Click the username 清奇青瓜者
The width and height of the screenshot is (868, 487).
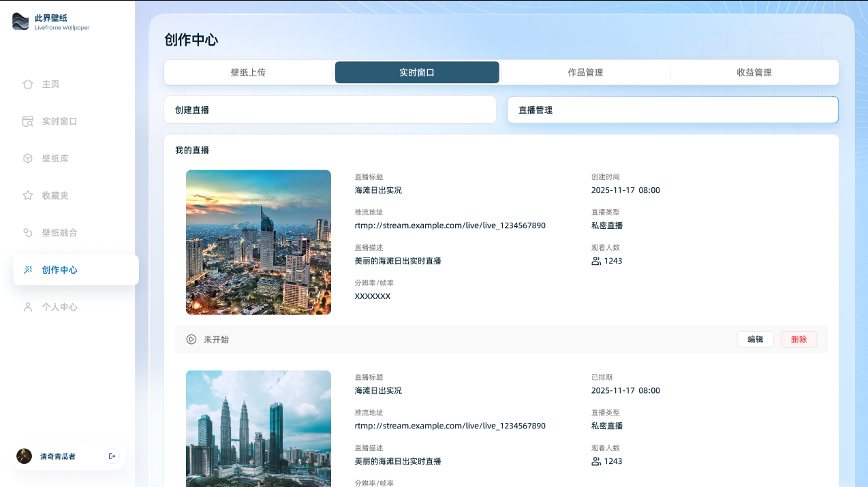[x=57, y=456]
